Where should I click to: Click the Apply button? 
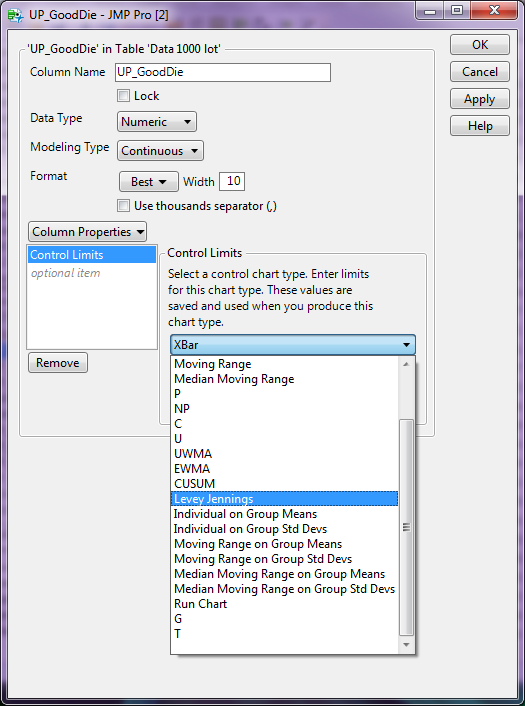(x=480, y=99)
